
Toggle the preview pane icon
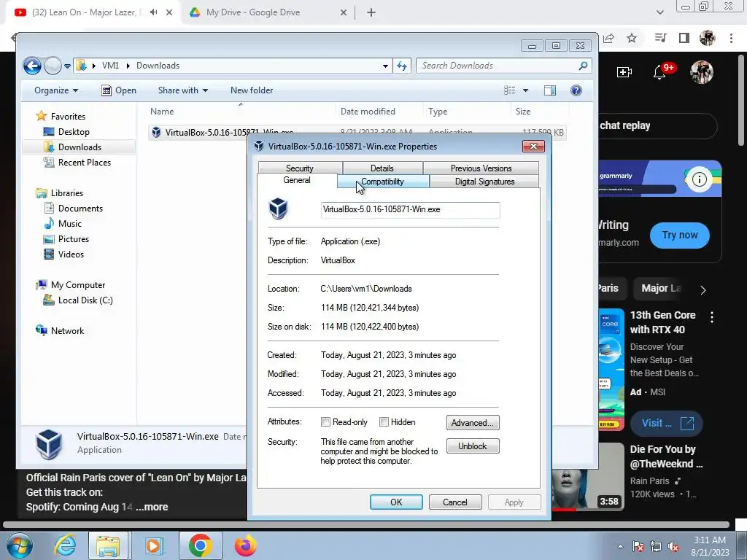(550, 90)
